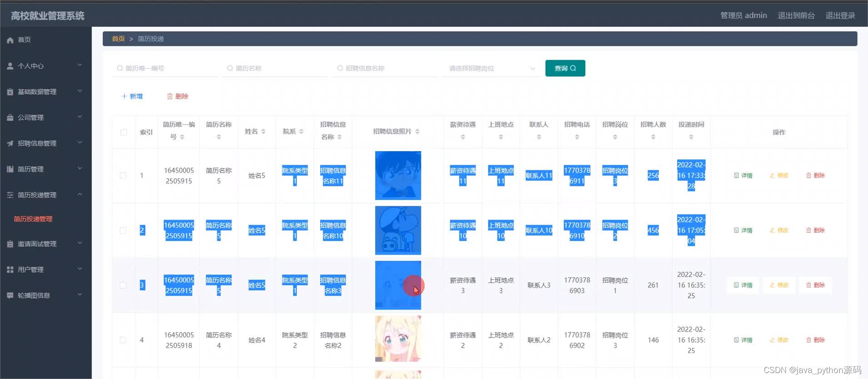Click 详情 for row 1
The height and width of the screenshot is (379, 868).
743,175
